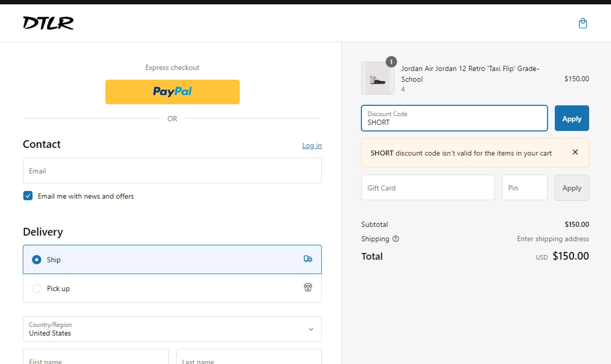611x364 pixels.
Task: Click the item quantity badge 1
Action: point(391,62)
